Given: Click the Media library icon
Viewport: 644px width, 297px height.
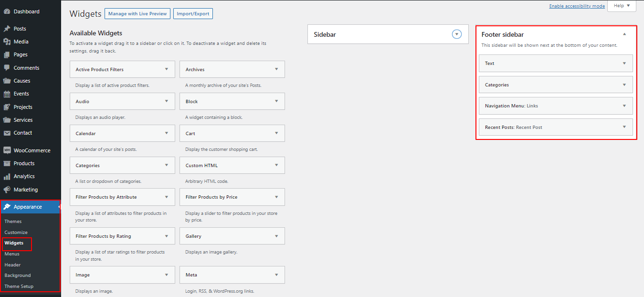Looking at the screenshot, I should click(7, 42).
